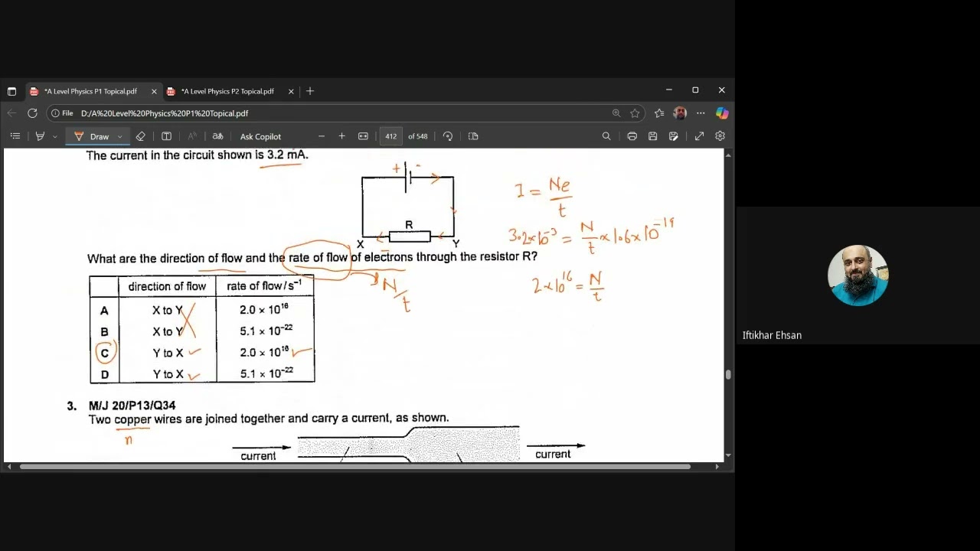Close the A Level Physics P2 Topical tab
Screen dimensions: 980x551
tap(291, 91)
